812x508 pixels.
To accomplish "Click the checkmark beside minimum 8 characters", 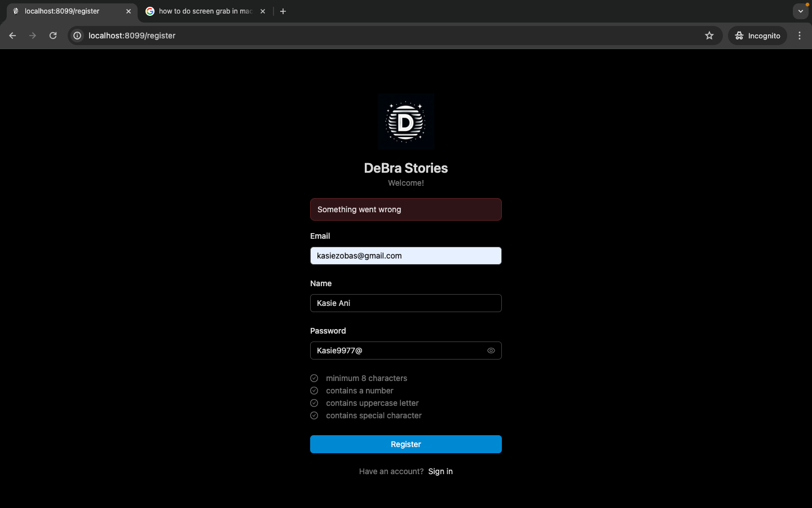I will pos(314,378).
